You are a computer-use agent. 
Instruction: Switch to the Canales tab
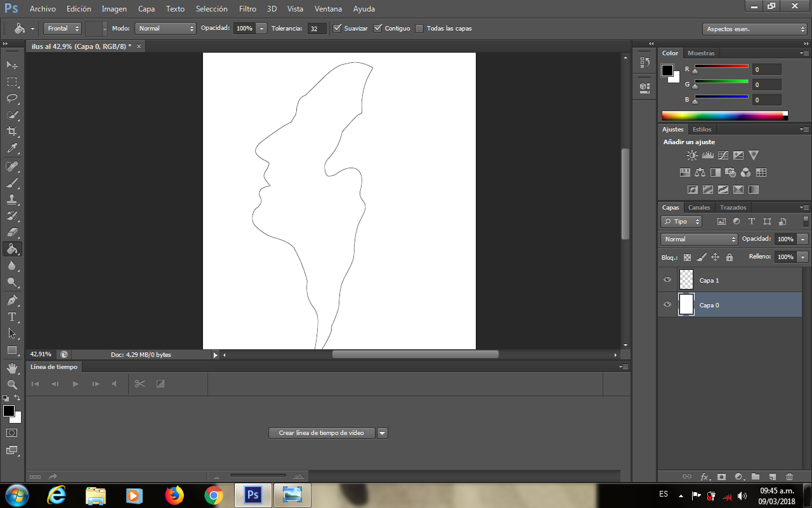click(699, 208)
